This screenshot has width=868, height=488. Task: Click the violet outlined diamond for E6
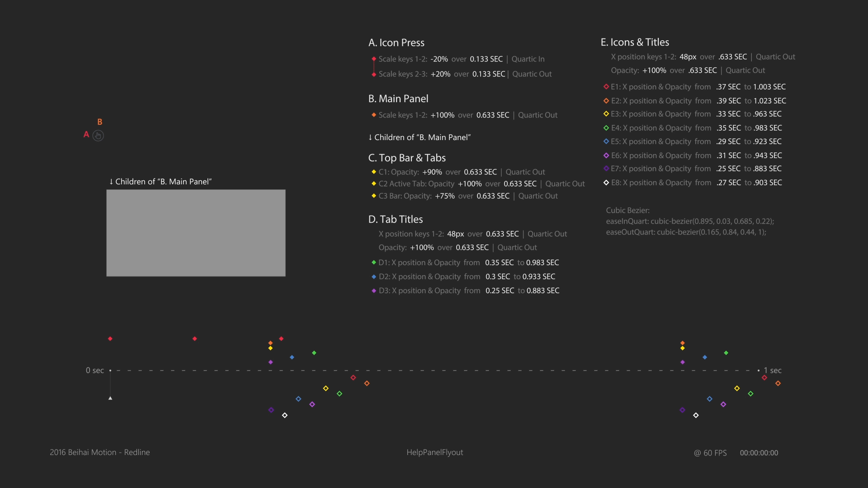click(606, 155)
